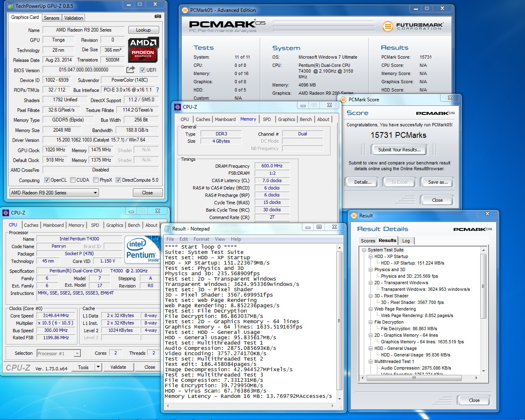Screen dimensions: 525x420
Task: Collapse the Multithreaded Test 1 node
Action: click(x=371, y=361)
